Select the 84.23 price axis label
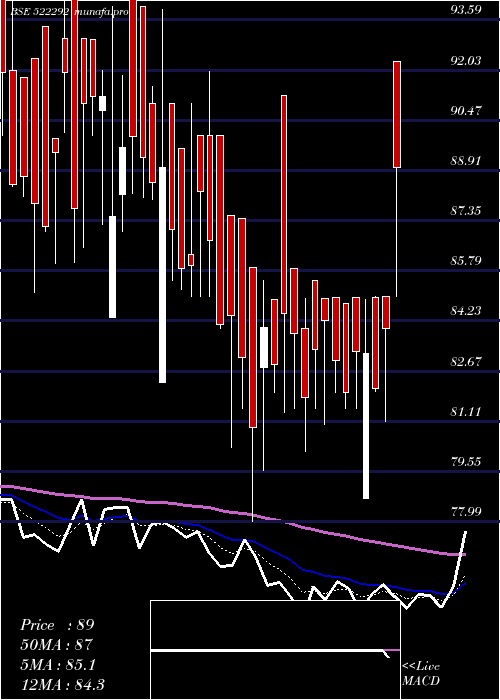This screenshot has width=500, height=700. coord(466,310)
